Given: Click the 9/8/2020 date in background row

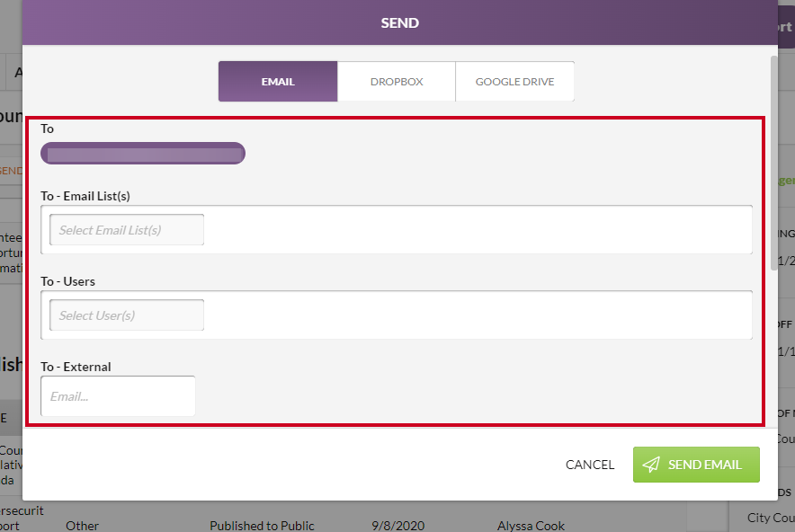Looking at the screenshot, I should [x=398, y=526].
